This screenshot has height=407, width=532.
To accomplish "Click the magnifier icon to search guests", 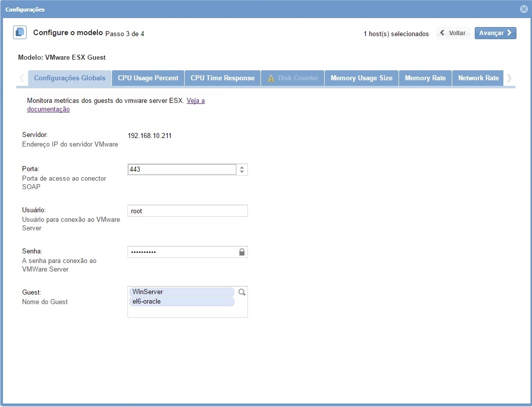I will tap(242, 292).
